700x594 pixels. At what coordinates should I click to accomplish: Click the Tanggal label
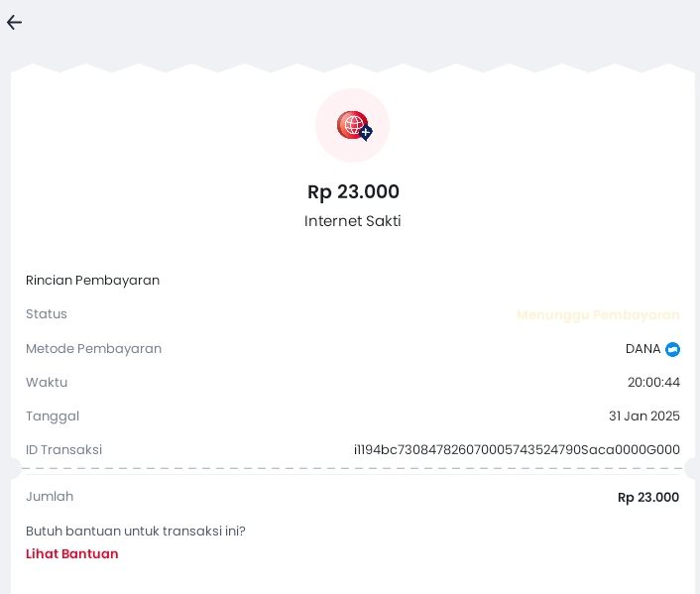click(53, 416)
